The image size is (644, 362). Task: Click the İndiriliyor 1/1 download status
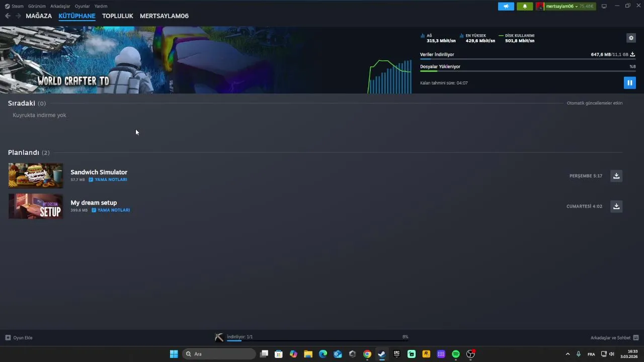tap(239, 337)
